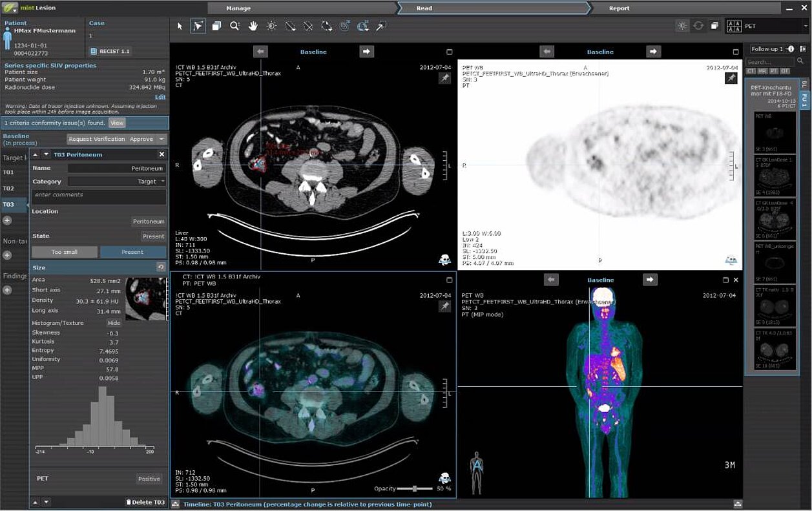Select the zoom magnifier tool
Viewport: 812px width, 511px height.
[234, 26]
